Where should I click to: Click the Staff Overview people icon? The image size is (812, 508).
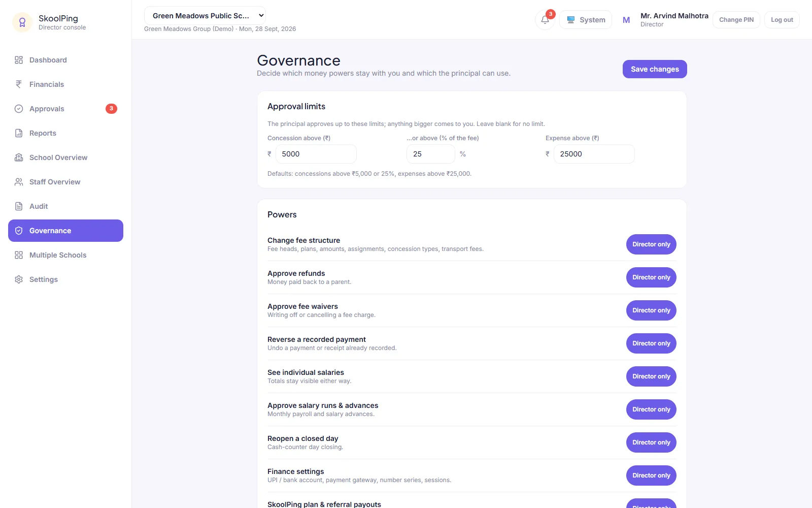tap(19, 182)
